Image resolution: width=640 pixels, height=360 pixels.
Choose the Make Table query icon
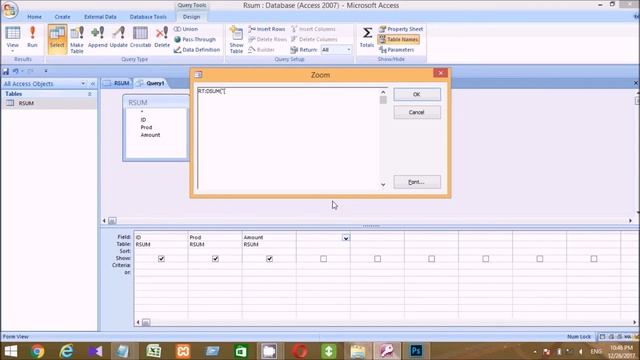tap(77, 39)
